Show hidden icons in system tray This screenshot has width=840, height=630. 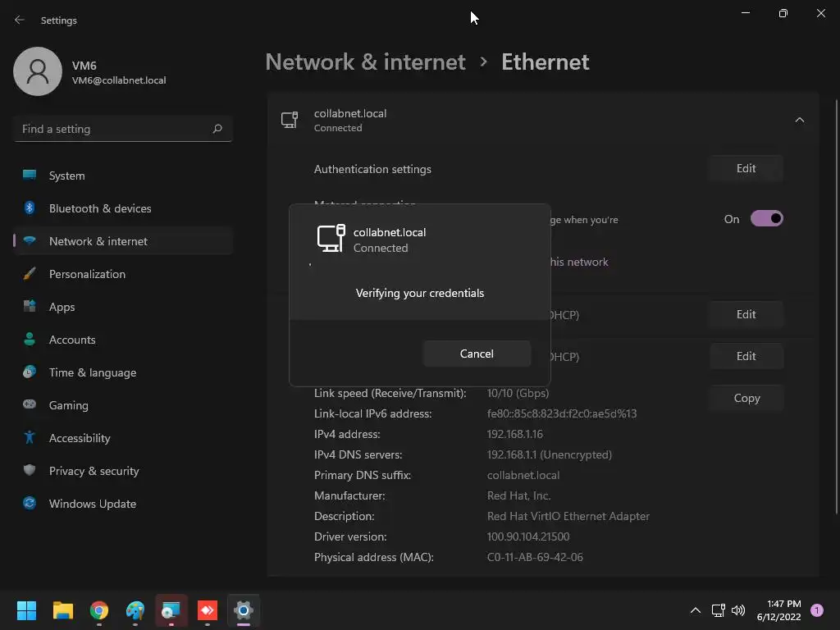point(695,610)
